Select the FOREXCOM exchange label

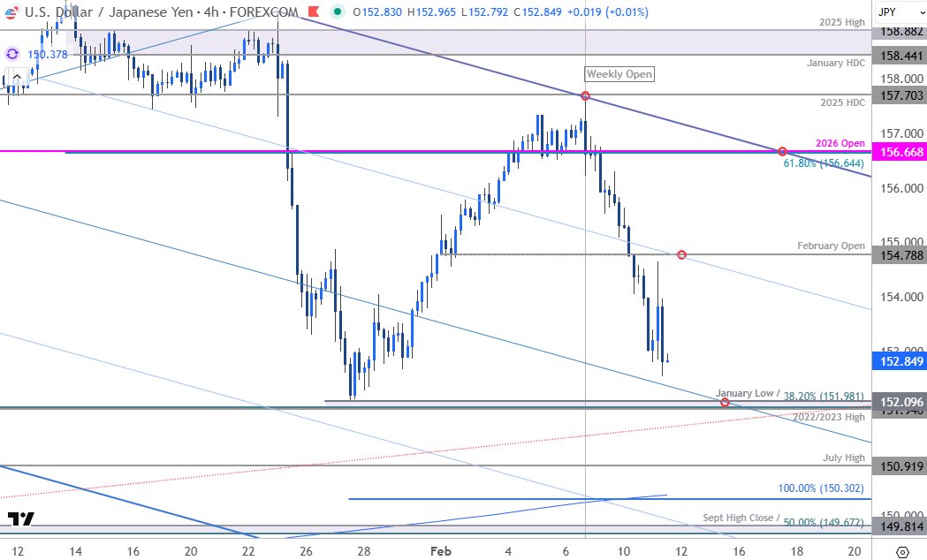(x=265, y=12)
